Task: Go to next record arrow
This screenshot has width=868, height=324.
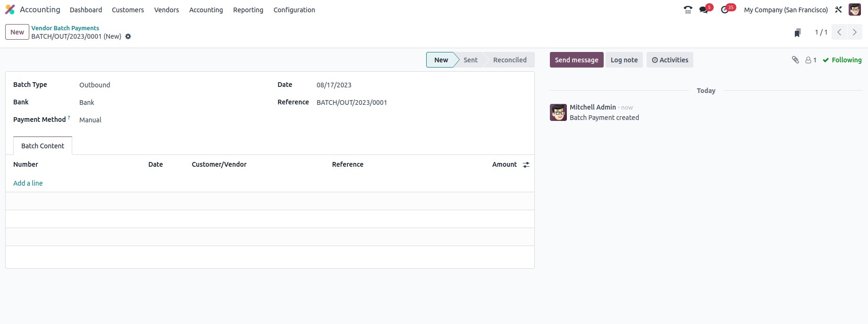Action: tap(854, 32)
